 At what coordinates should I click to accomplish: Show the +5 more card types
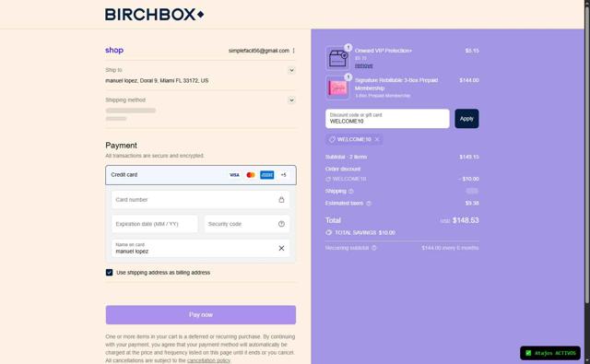[283, 175]
